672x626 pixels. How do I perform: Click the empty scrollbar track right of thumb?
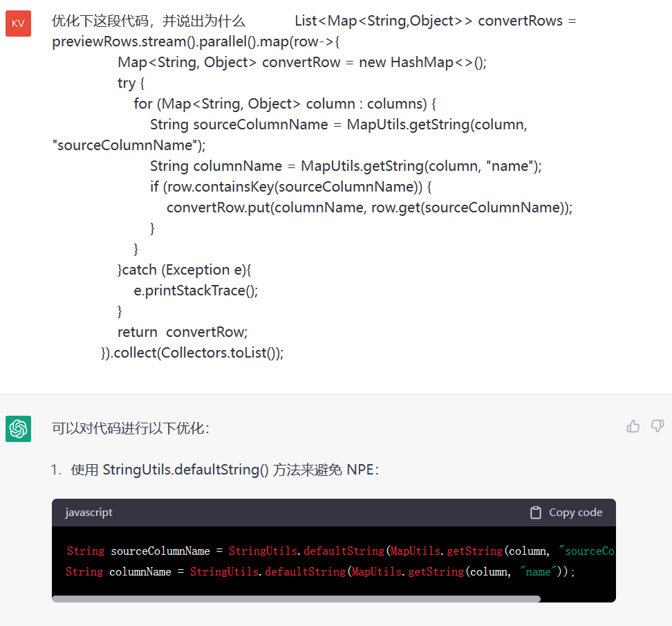click(577, 599)
